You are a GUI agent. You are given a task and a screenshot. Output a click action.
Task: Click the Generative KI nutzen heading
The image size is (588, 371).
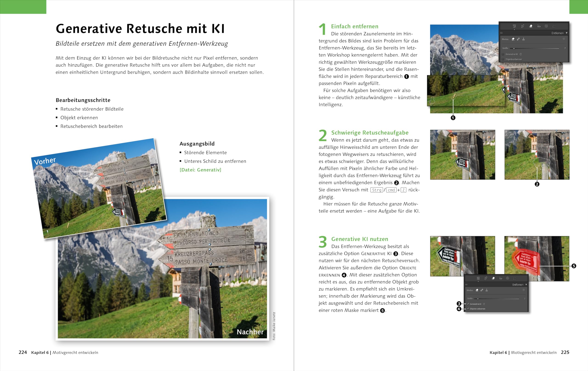[359, 239]
